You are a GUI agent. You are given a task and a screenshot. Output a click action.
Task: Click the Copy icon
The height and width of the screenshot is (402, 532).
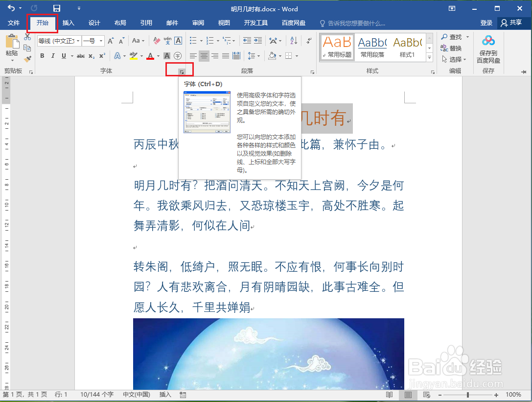point(27,48)
